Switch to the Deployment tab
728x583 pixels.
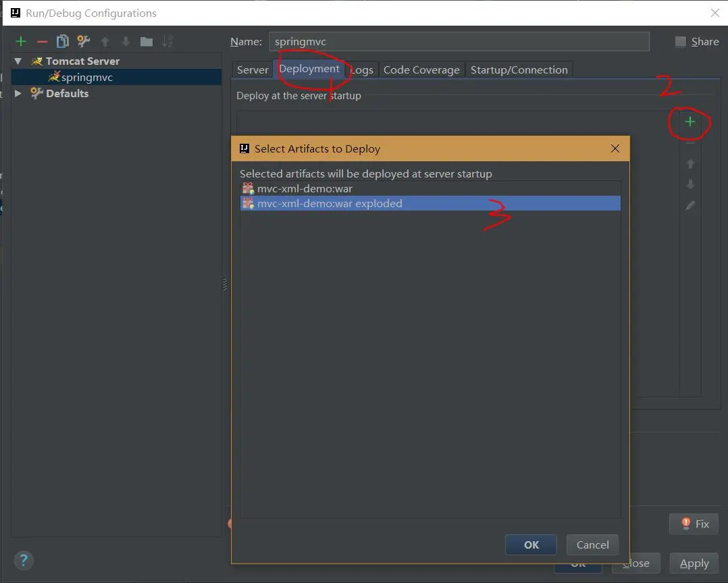tap(309, 69)
